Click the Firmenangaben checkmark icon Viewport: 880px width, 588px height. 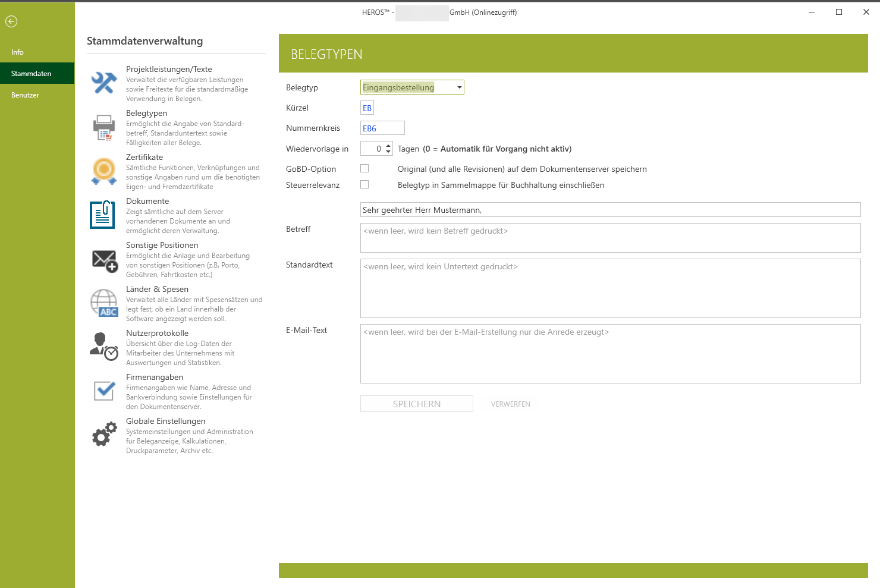pos(104,391)
